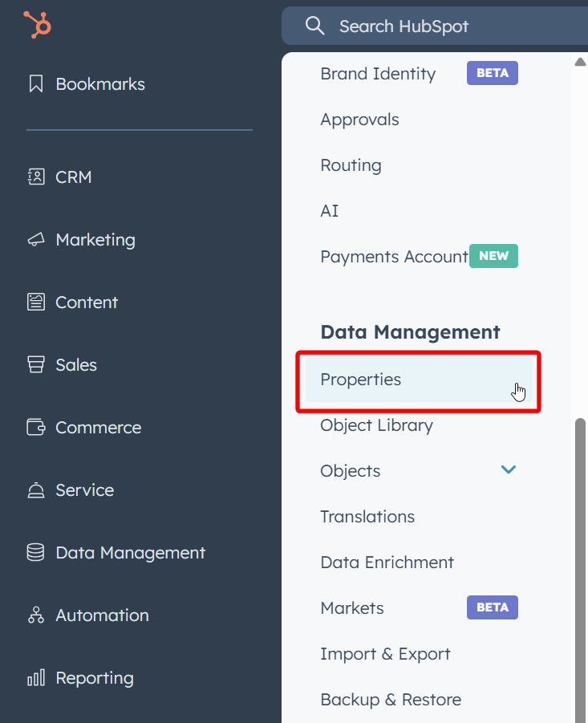This screenshot has height=723, width=588.
Task: Open Payments Account settings
Action: (395, 256)
